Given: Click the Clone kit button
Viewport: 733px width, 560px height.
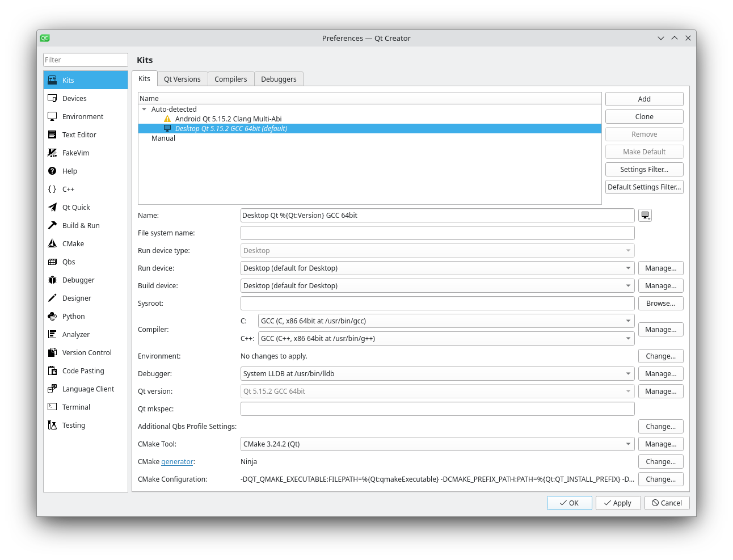Looking at the screenshot, I should click(x=644, y=116).
